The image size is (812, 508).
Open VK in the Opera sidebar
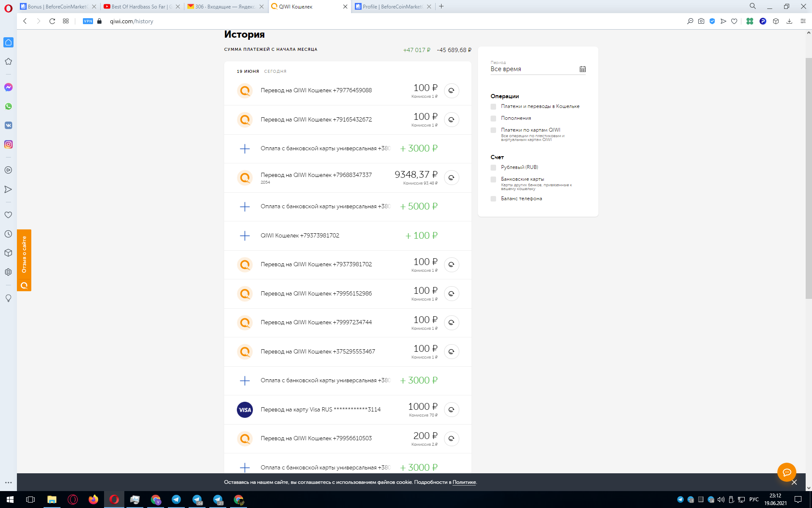[8, 125]
